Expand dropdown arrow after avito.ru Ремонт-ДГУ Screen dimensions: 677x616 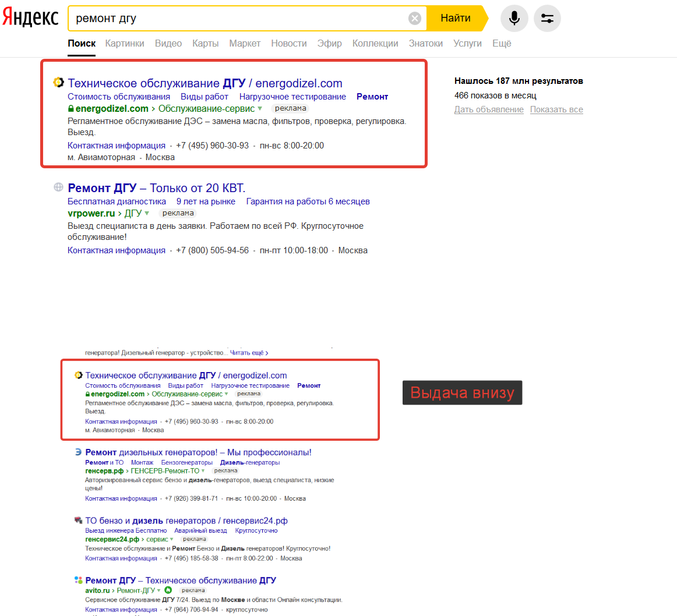[158, 590]
